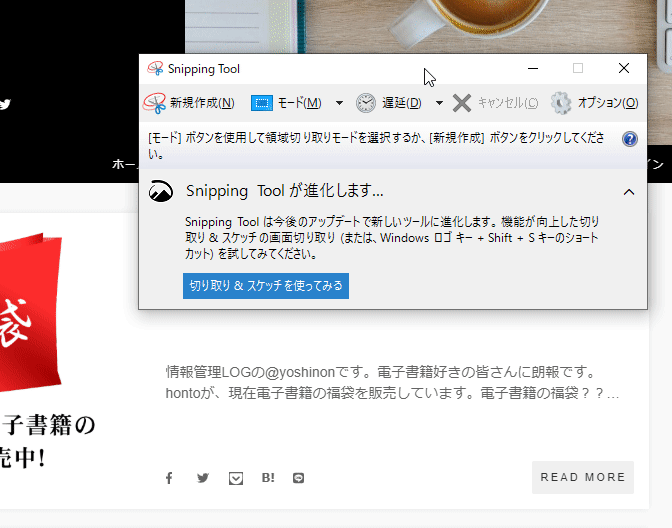Click the モード(M) mode button
672x528 pixels.
coord(286,103)
